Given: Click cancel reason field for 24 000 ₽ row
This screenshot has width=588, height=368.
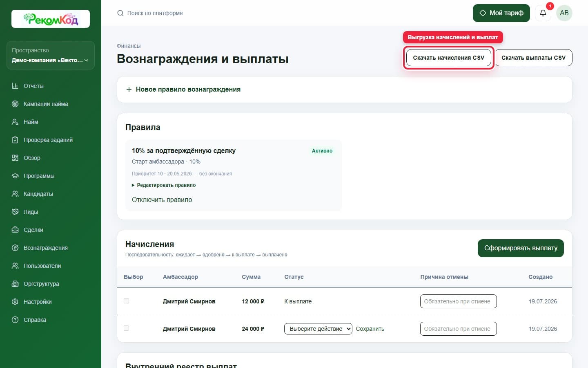Looking at the screenshot, I should (458, 329).
